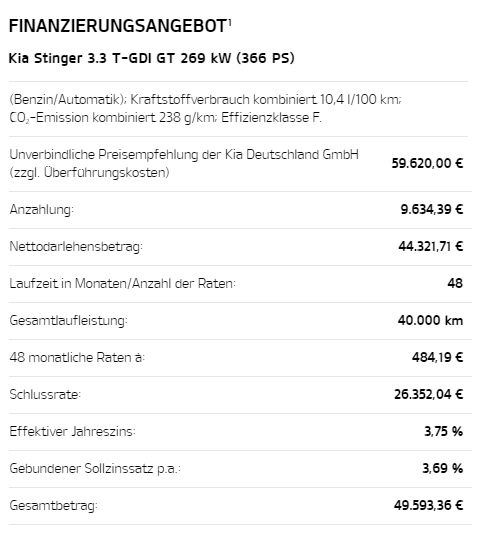The height and width of the screenshot is (537, 482).
Task: Click the footnote 1 superscript
Action: point(230,22)
